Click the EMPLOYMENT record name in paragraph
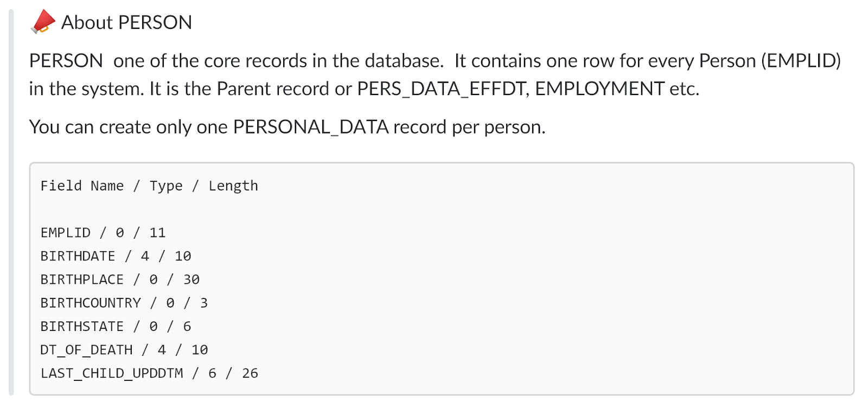Image resolution: width=868 pixels, height=414 pixels. [599, 89]
